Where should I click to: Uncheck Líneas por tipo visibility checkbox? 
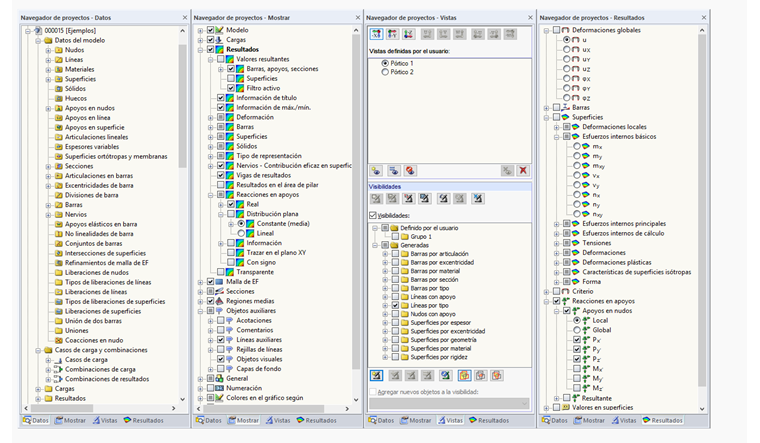(395, 305)
